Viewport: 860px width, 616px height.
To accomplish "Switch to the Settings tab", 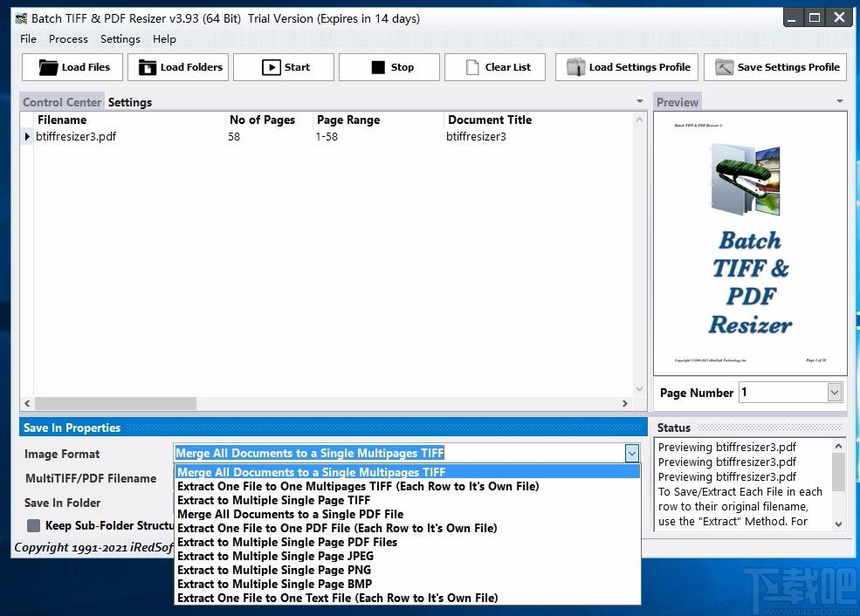I will tap(130, 102).
